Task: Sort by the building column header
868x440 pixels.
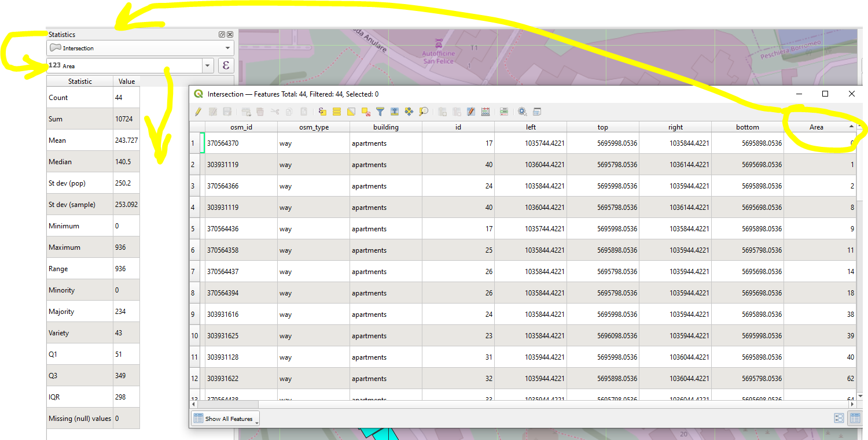Action: [x=386, y=127]
